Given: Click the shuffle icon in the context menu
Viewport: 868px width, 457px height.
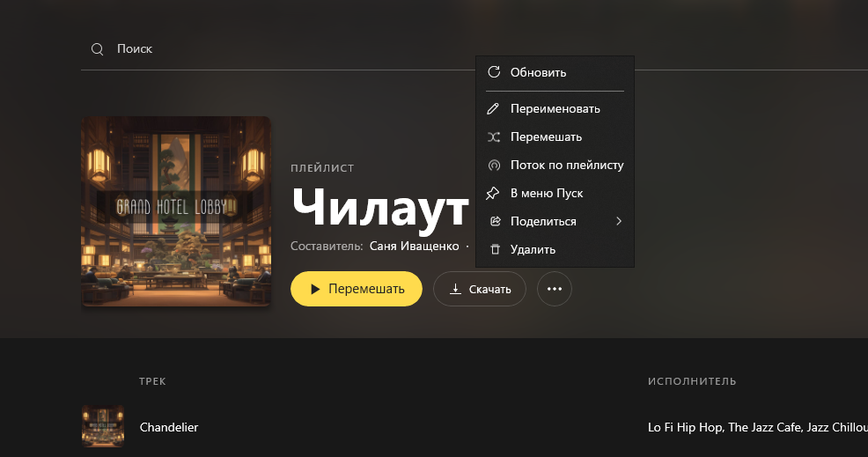Looking at the screenshot, I should click(x=494, y=136).
